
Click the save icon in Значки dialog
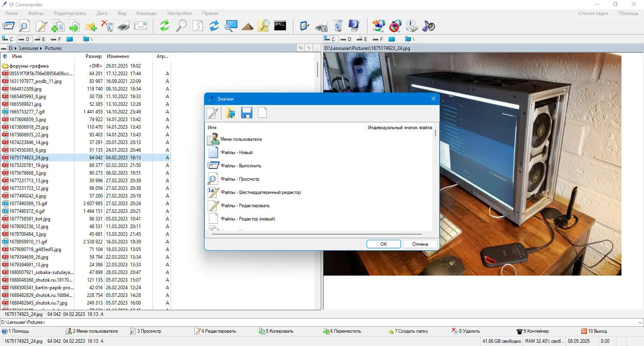tap(246, 113)
